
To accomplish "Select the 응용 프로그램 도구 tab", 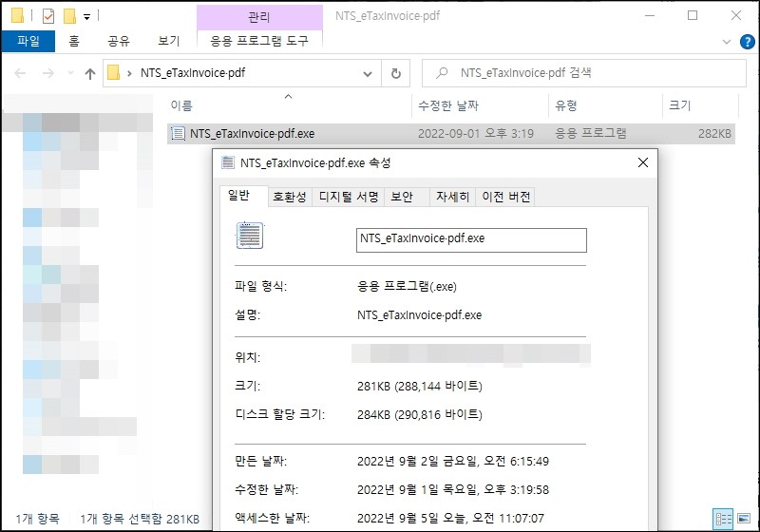I will click(x=259, y=41).
